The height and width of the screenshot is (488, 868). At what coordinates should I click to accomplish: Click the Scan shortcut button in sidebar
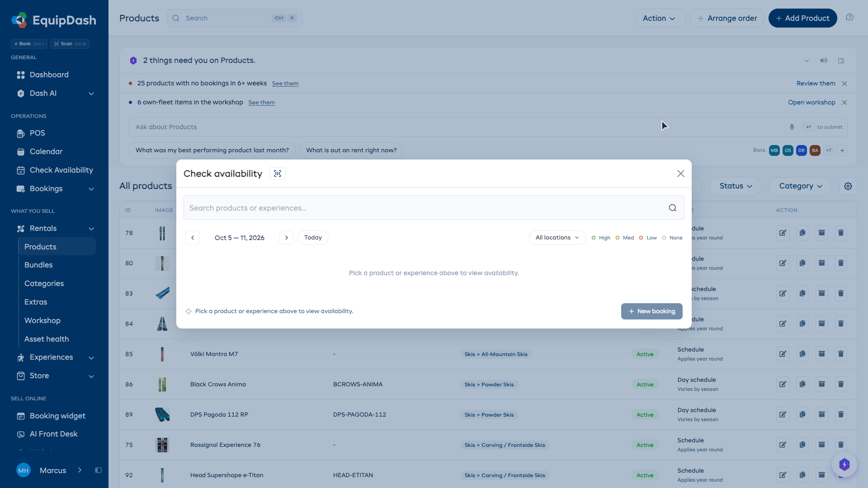(70, 44)
